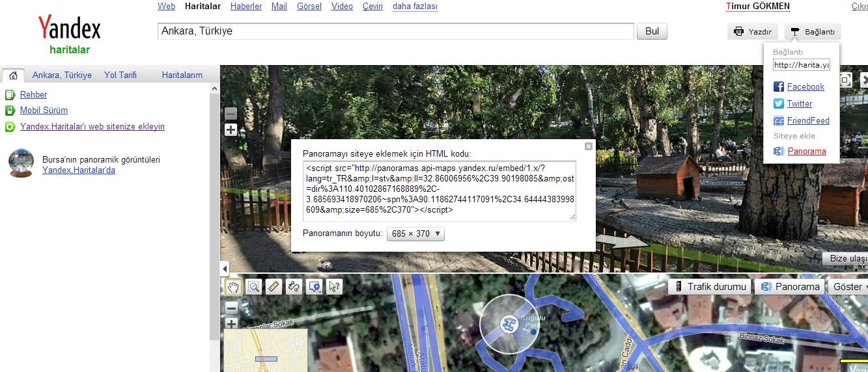The height and width of the screenshot is (372, 868).
Task: Open the Timur GÖKMEN account menu
Action: tap(758, 7)
